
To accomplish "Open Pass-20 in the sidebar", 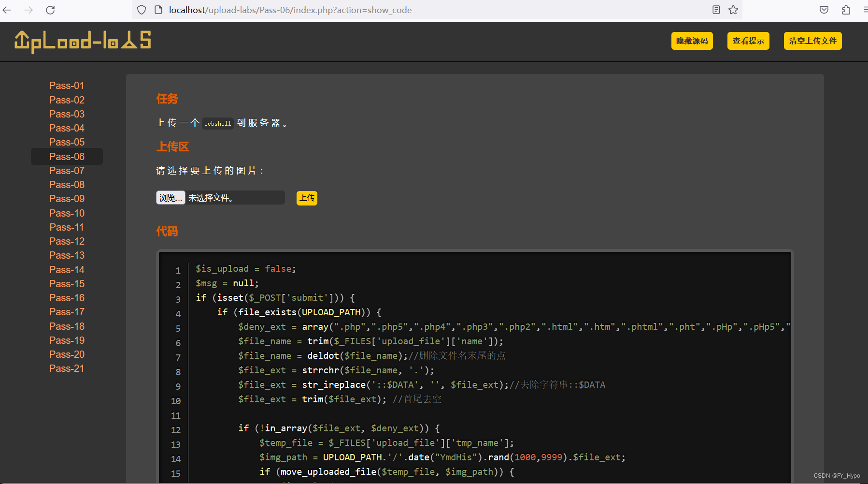I will click(x=67, y=354).
